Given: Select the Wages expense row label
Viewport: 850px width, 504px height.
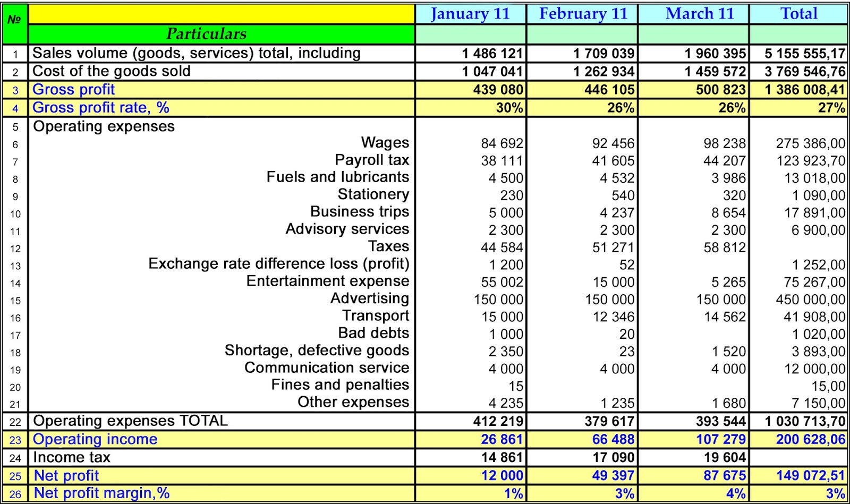Looking at the screenshot, I should pyautogui.click(x=385, y=142).
